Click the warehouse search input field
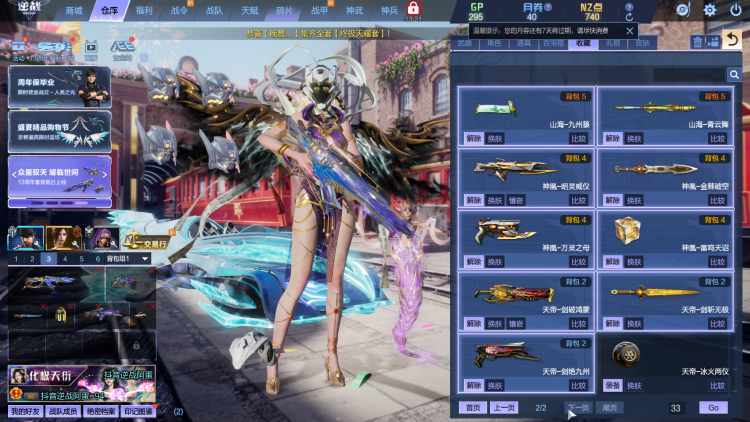The height and width of the screenshot is (422, 750). tap(689, 75)
